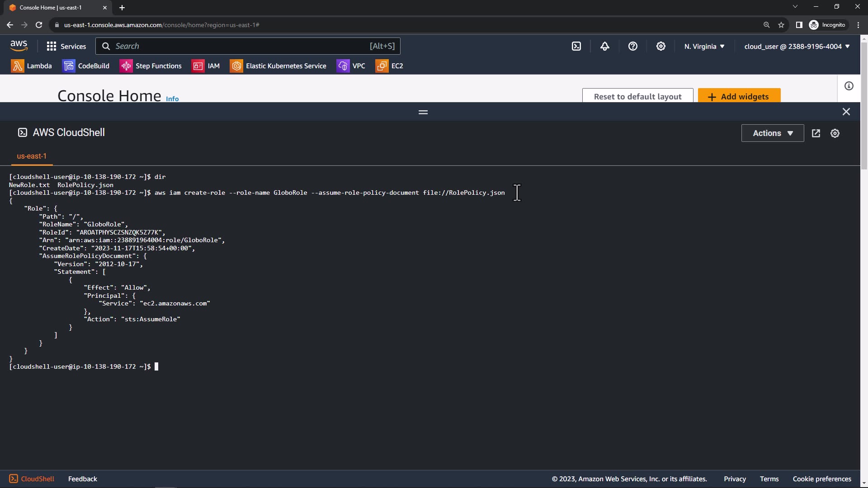The image size is (868, 488).
Task: Open CloudShell preferences gear icon
Action: tap(835, 133)
